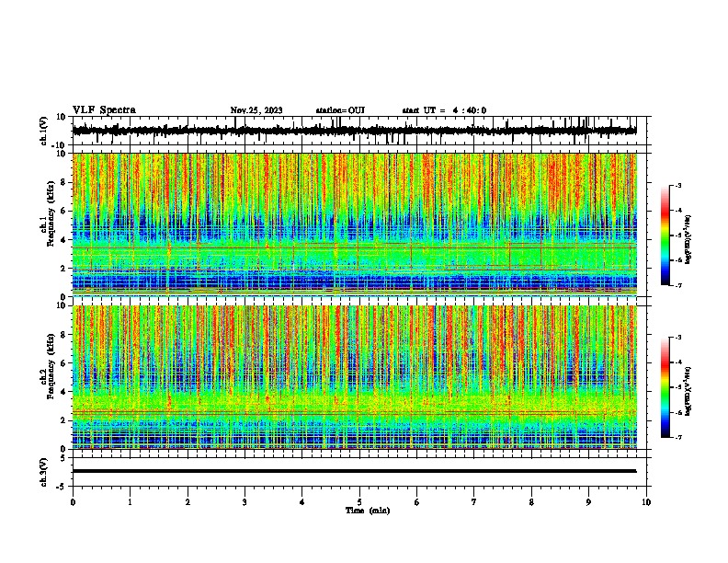Viewport: 728px width, 563px height.
Task: Click the ch.1 colorbar "log(PSD)" label
Action: click(688, 240)
